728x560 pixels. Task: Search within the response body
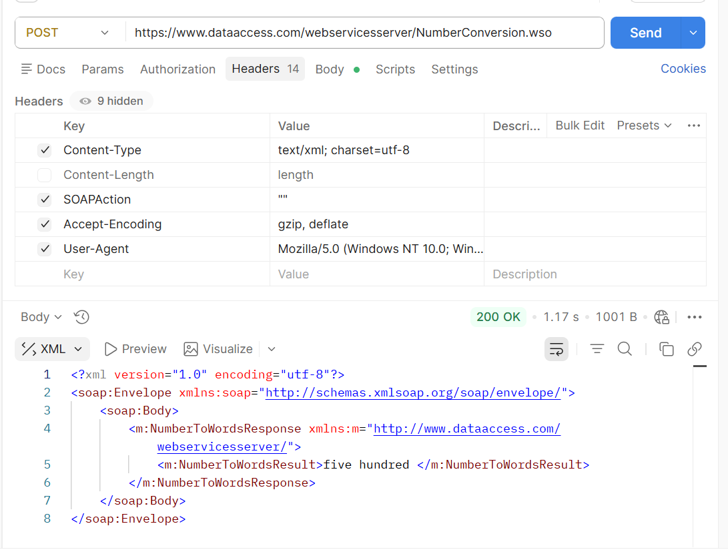[625, 348]
